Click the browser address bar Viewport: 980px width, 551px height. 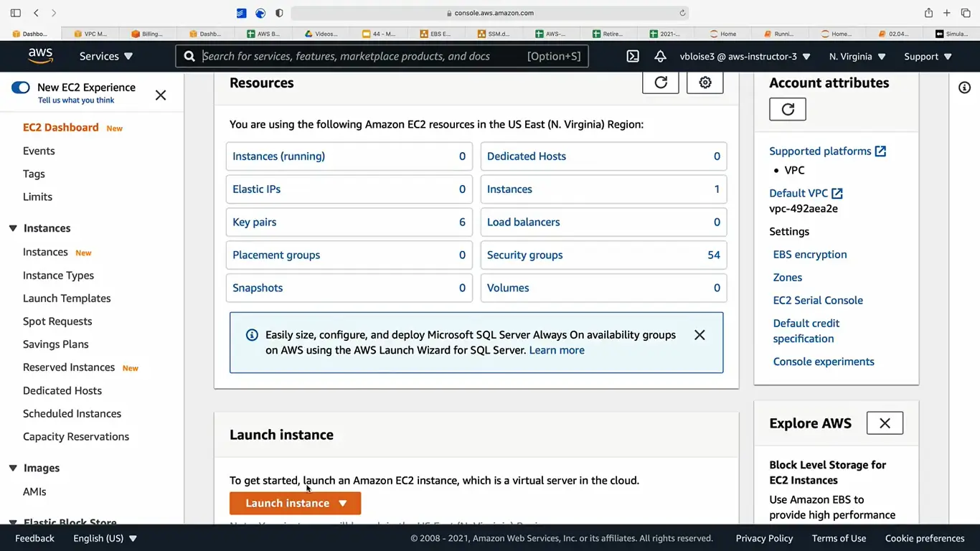point(490,13)
